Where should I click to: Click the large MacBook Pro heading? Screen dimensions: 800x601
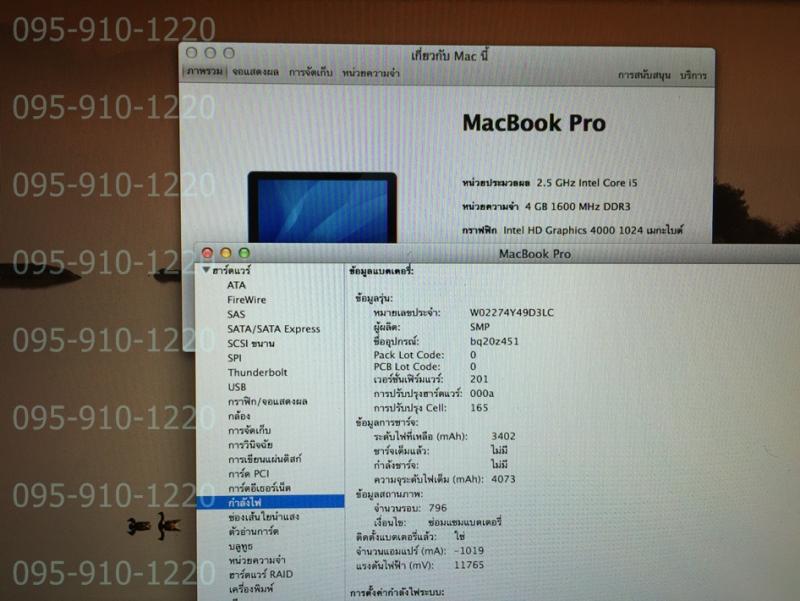click(534, 123)
